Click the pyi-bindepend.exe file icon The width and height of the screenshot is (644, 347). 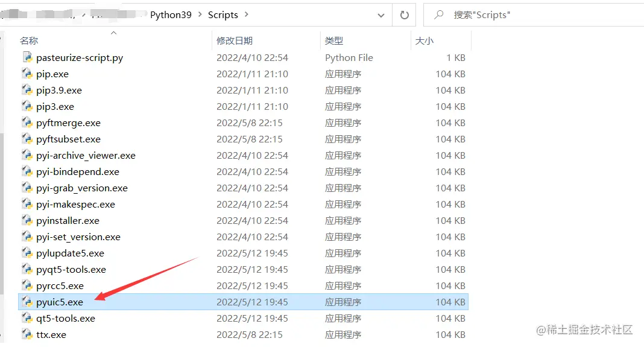click(x=27, y=171)
